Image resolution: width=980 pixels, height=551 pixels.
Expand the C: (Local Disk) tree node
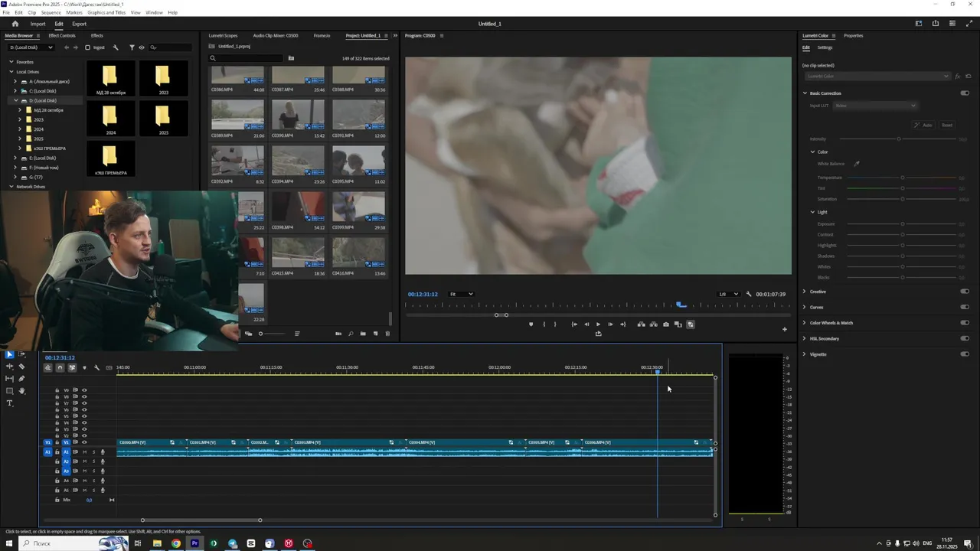15,91
